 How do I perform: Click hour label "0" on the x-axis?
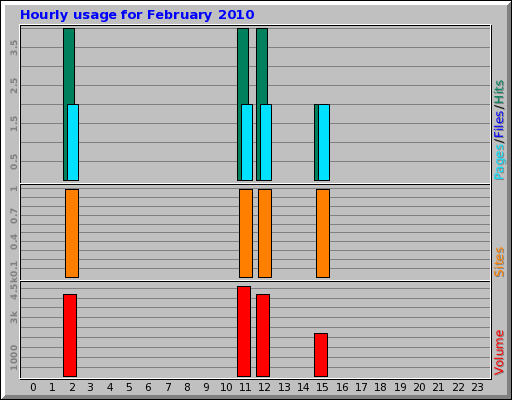tap(33, 387)
